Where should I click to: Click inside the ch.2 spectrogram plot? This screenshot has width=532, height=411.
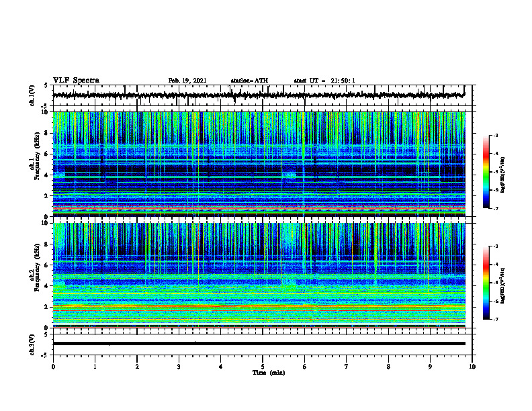259,275
